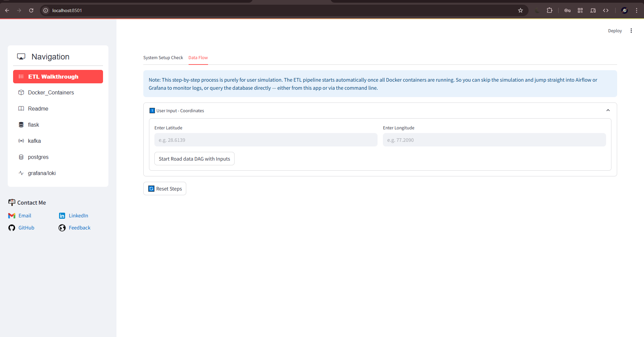This screenshot has width=644, height=337.
Task: Select the Data Flow tab
Action: coord(198,58)
